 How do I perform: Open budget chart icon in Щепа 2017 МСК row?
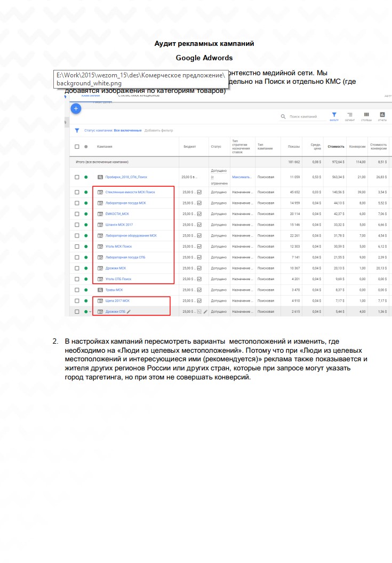coord(199,300)
